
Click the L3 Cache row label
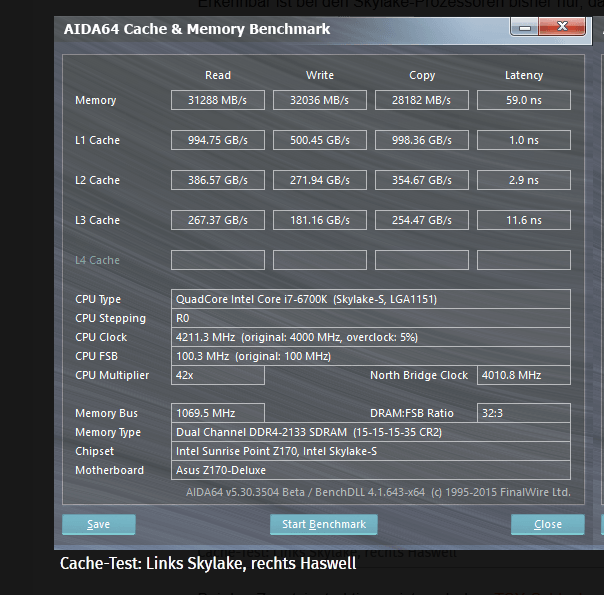97,220
